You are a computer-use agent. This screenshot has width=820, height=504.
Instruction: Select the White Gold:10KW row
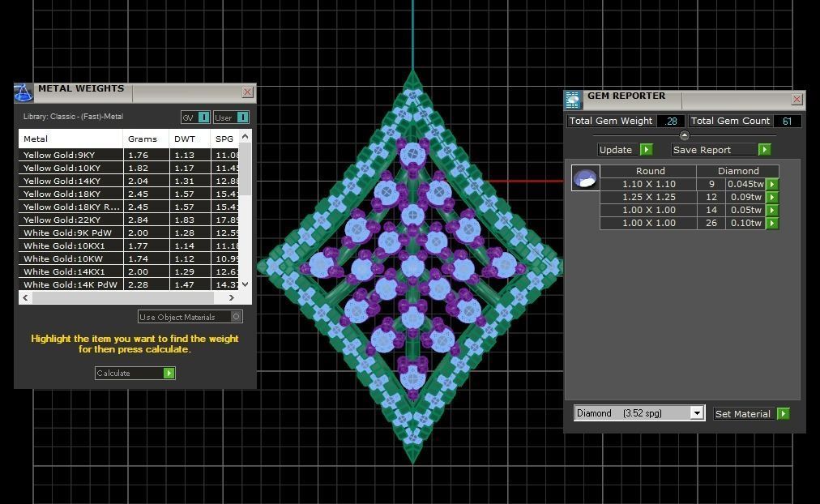click(129, 258)
